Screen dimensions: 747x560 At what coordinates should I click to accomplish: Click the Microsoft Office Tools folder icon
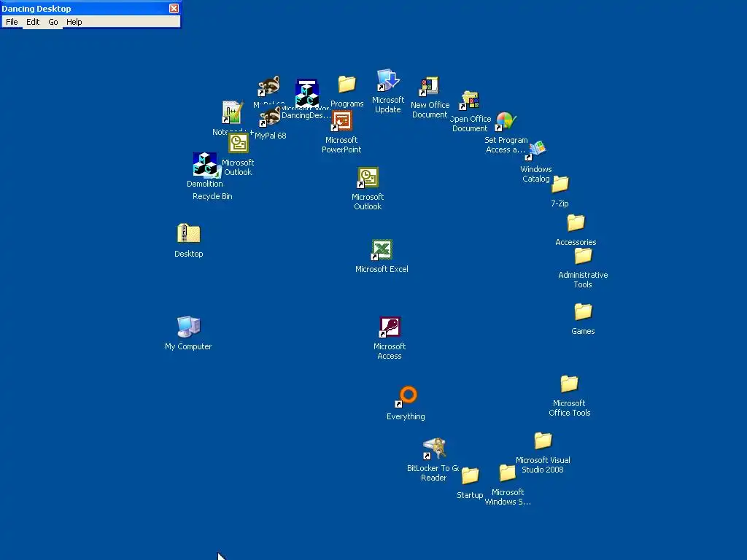click(x=569, y=384)
